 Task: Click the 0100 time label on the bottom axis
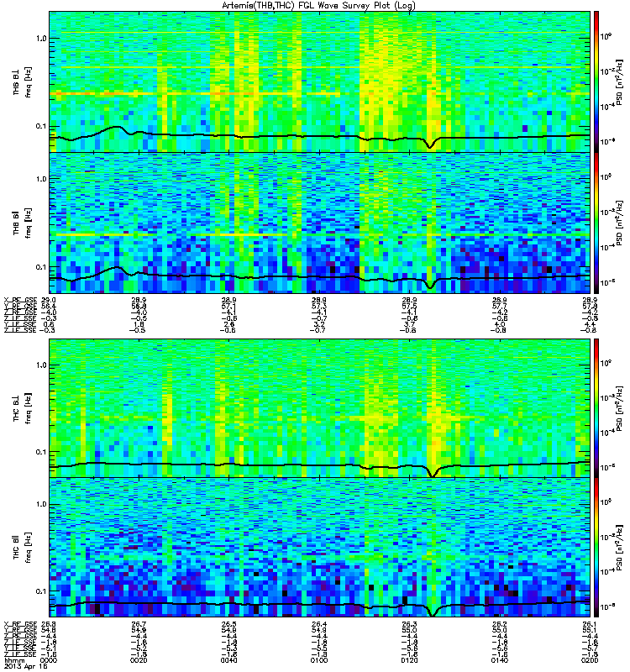point(319,660)
